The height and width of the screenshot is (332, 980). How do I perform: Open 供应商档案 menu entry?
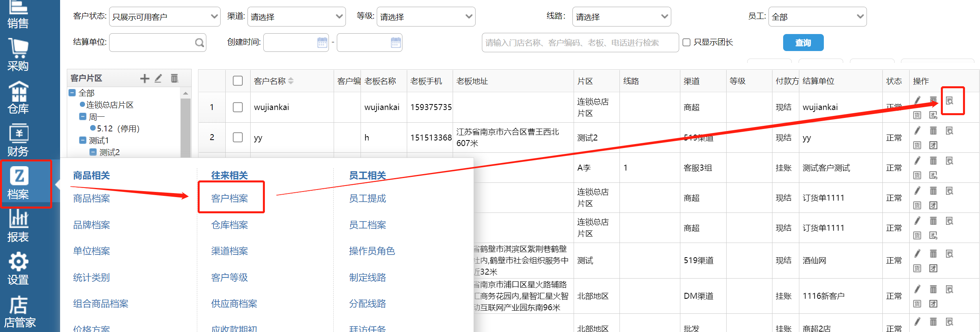pyautogui.click(x=234, y=304)
